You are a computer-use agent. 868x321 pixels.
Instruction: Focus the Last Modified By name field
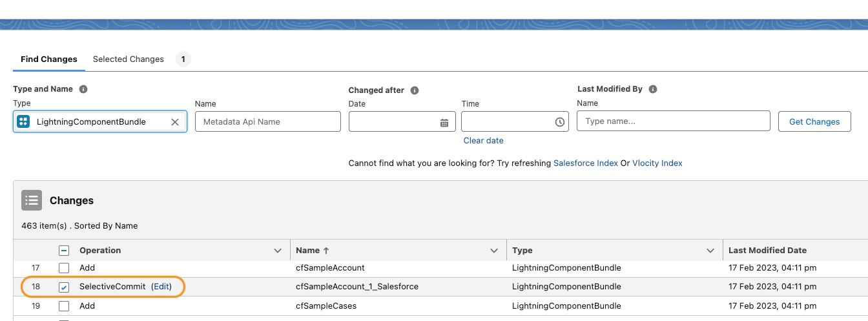(674, 121)
